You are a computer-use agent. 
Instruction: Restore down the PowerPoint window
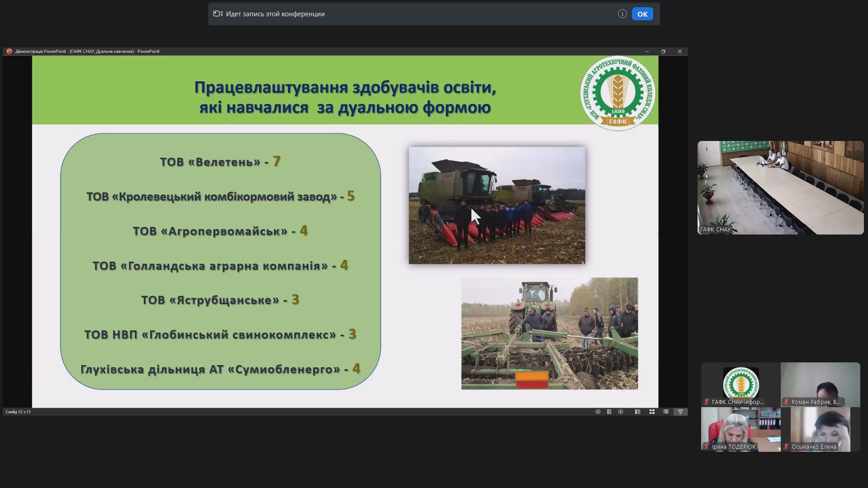tap(663, 52)
